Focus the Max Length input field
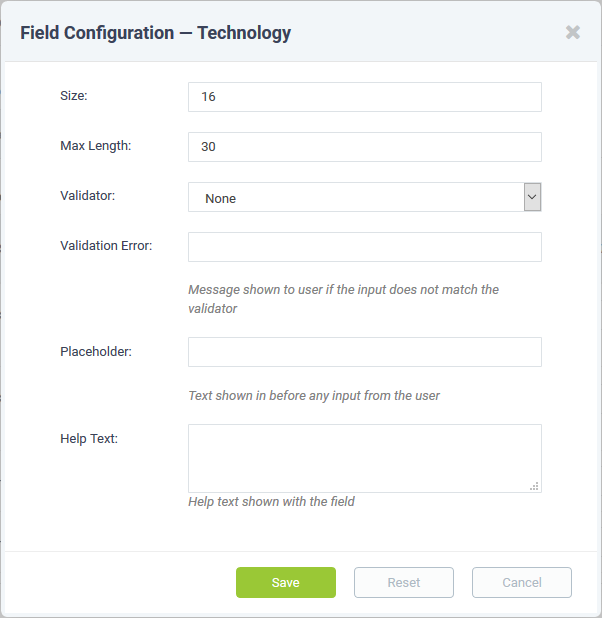 (365, 147)
